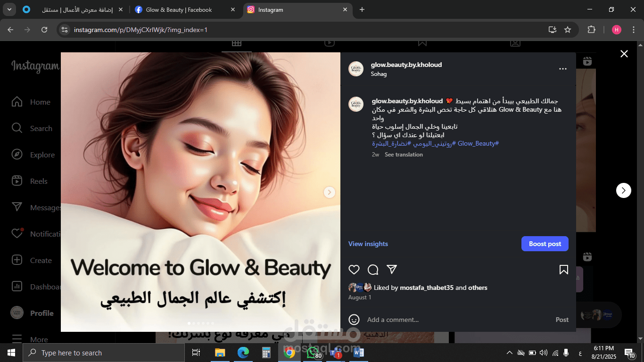
Task: Expand the tab search dropdown arrow
Action: click(x=9, y=9)
